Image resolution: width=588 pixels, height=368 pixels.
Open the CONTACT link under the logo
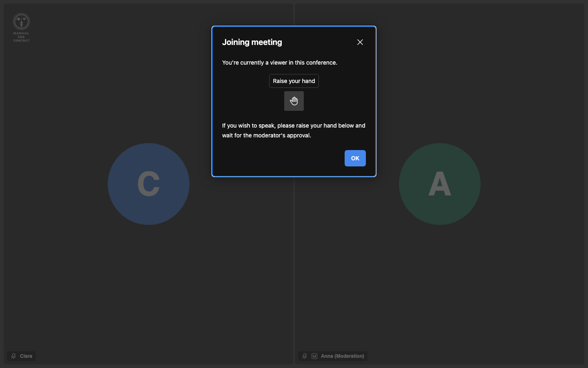pos(21,40)
